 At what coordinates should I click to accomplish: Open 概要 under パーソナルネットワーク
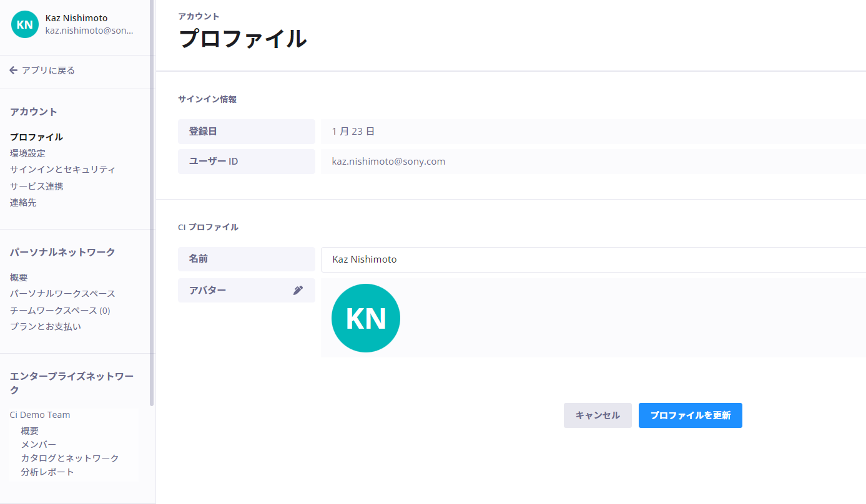pos(19,278)
